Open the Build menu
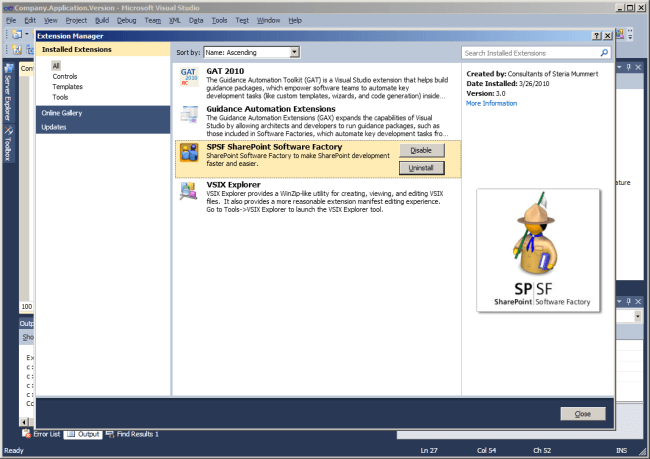This screenshot has height=459, width=650. 102,20
